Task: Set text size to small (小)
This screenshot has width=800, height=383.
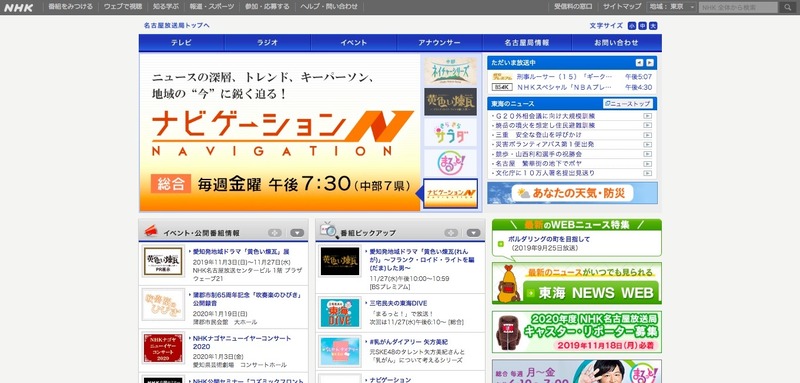Action: pyautogui.click(x=632, y=25)
